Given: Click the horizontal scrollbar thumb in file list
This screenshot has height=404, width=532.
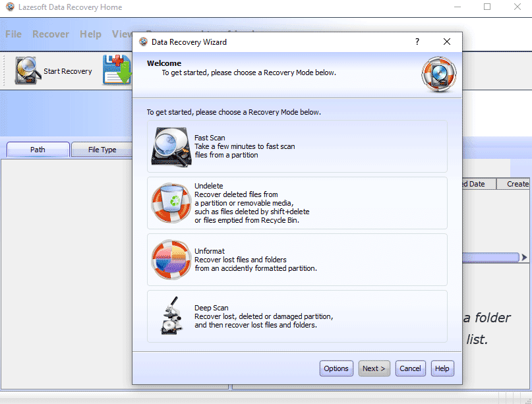Looking at the screenshot, I should tap(490, 258).
